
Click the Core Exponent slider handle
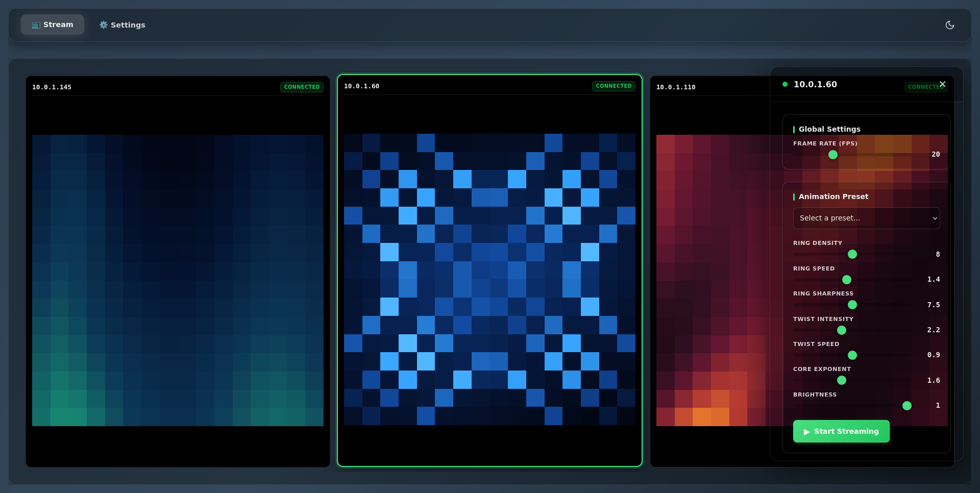pos(842,380)
